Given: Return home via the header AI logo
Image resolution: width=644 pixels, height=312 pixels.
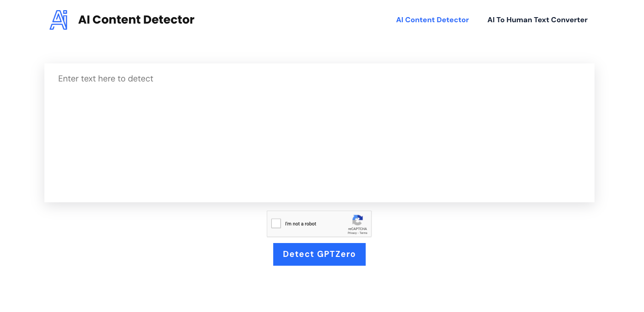Looking at the screenshot, I should [59, 20].
